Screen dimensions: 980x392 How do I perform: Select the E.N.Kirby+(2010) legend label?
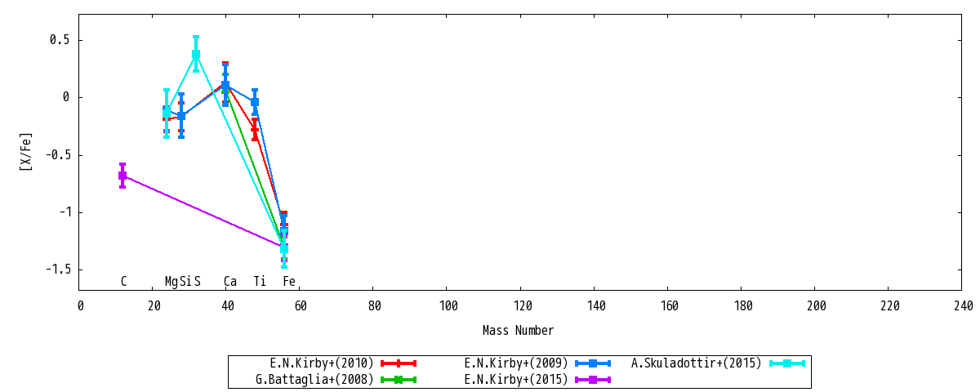322,363
